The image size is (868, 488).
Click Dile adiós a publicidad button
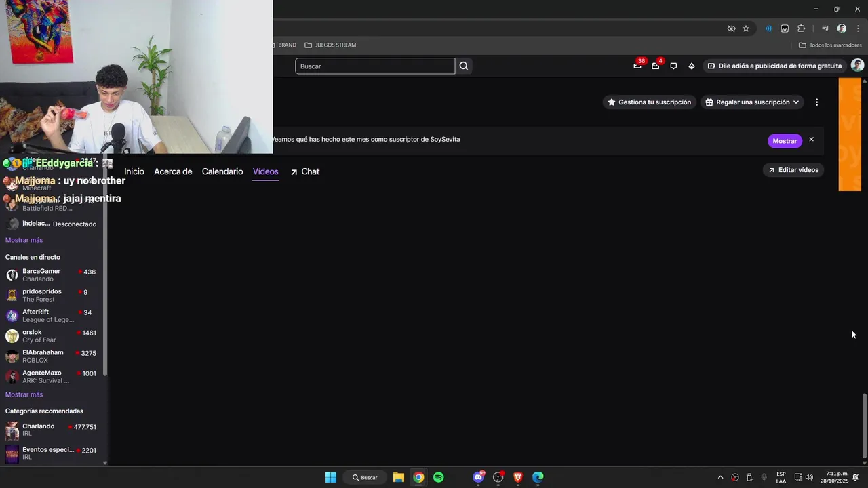coord(774,66)
